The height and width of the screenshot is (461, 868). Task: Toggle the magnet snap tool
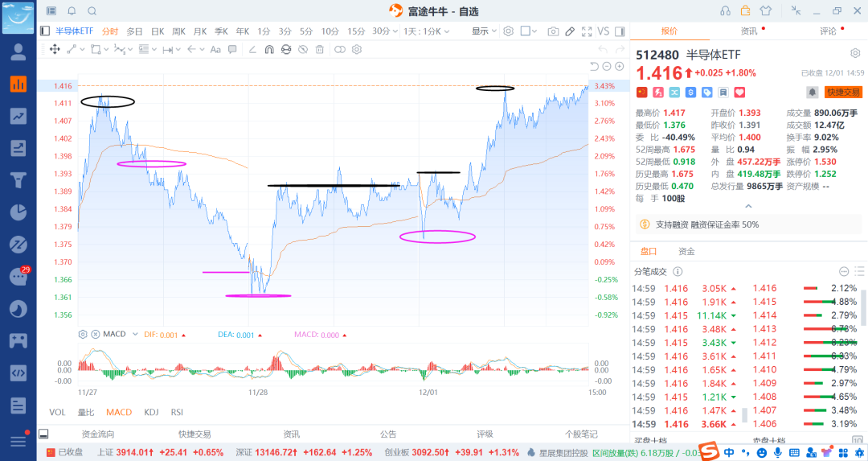point(269,49)
